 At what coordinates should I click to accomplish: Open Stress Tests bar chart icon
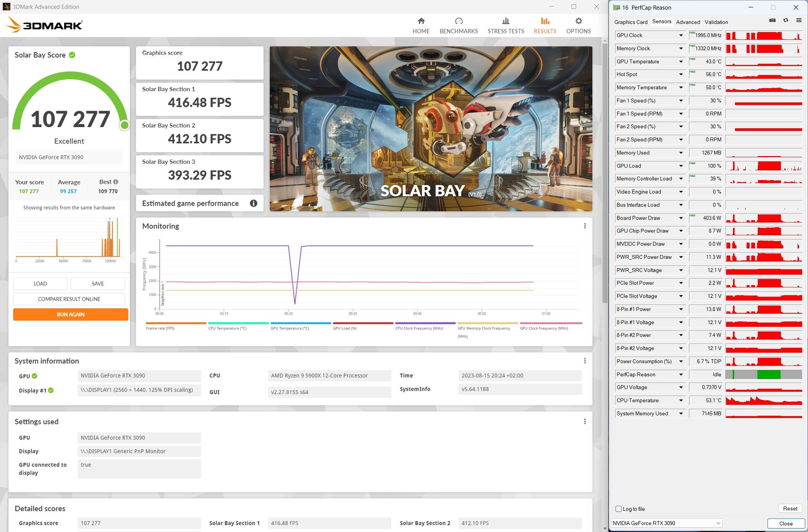(506, 21)
